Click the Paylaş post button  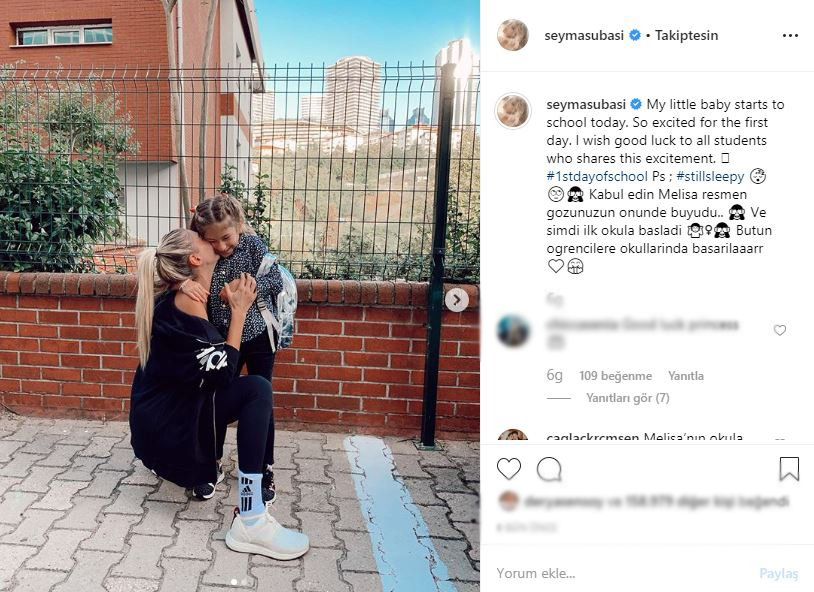point(778,573)
